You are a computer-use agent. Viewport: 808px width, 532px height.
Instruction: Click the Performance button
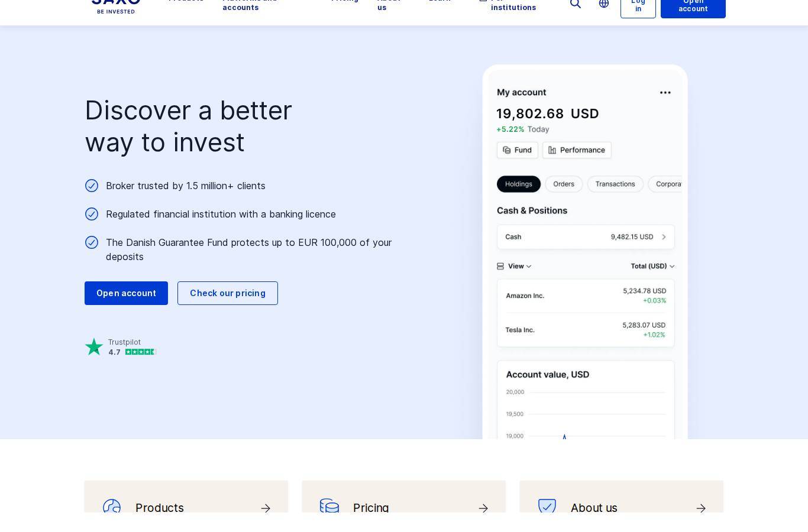(577, 150)
